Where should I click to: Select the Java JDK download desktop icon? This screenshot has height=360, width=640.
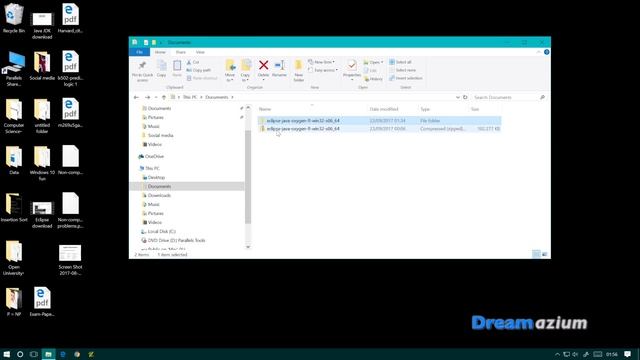tap(42, 25)
